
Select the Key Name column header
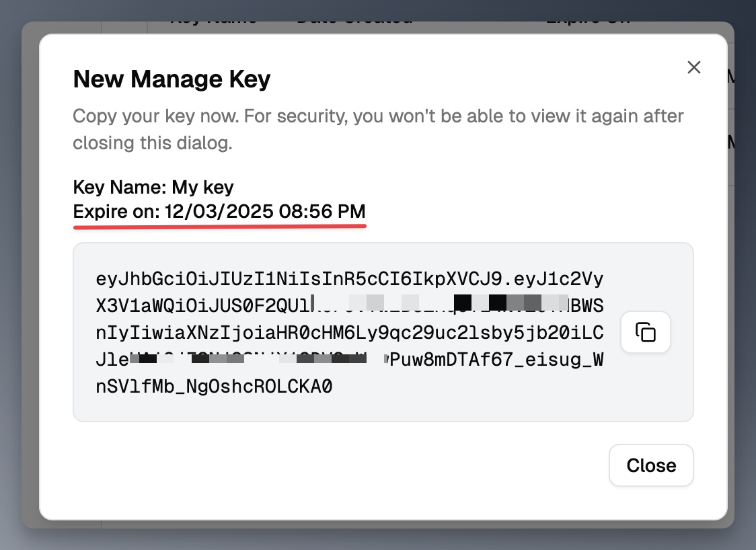[x=212, y=17]
